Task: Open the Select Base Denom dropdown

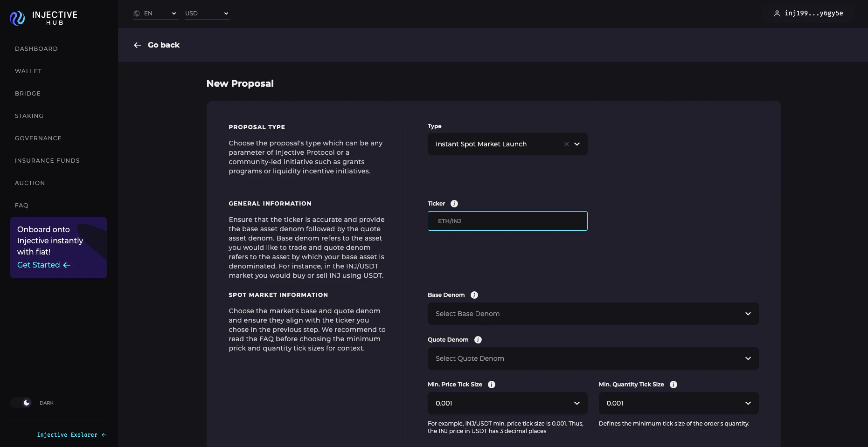Action: click(x=593, y=314)
